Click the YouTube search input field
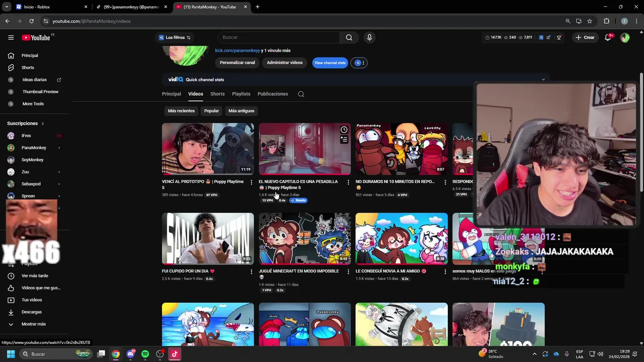 pos(279,37)
